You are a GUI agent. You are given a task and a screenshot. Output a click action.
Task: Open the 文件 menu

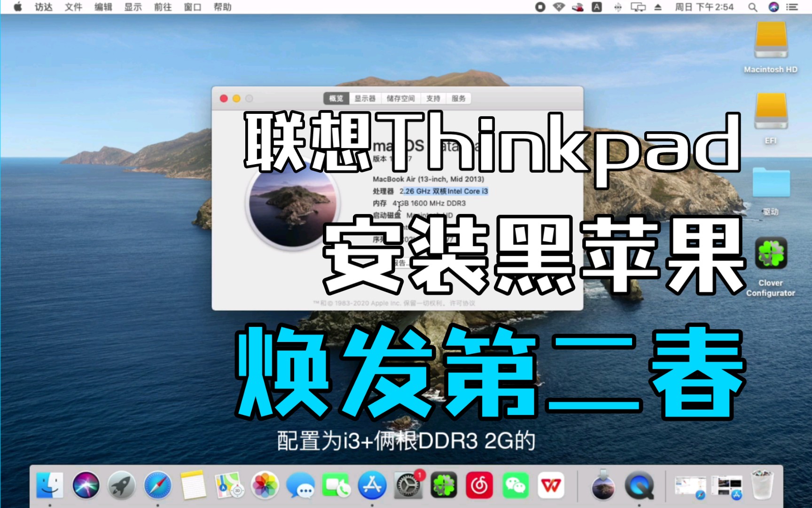[73, 7]
